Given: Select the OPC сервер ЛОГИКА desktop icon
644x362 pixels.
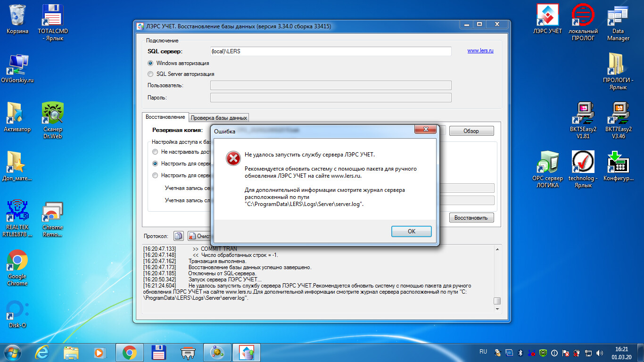Looking at the screenshot, I should pos(547,169).
